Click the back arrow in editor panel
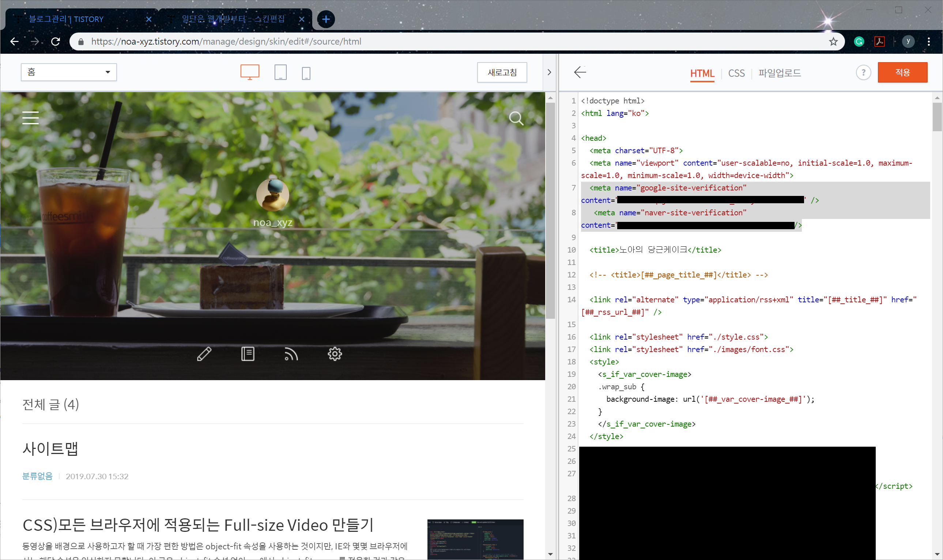Screen dimensions: 943x560 pos(580,72)
